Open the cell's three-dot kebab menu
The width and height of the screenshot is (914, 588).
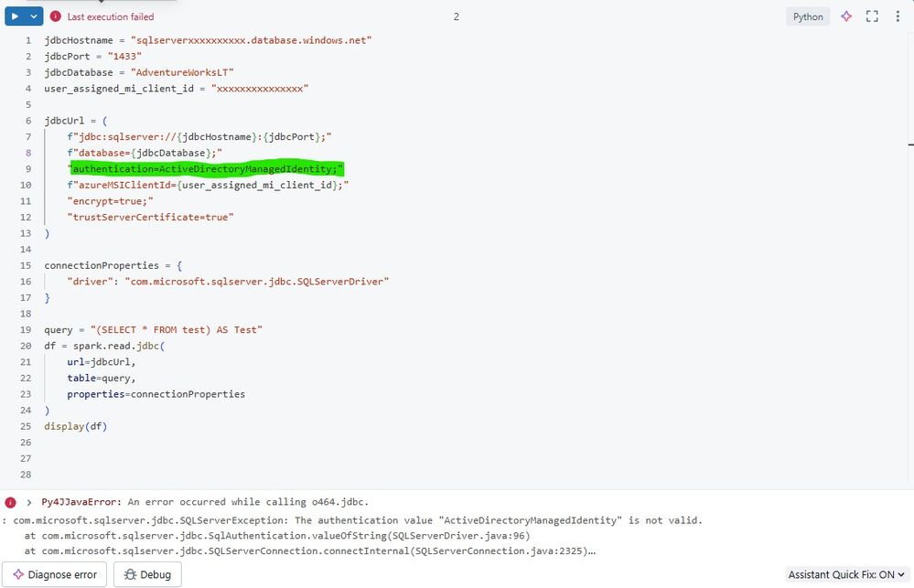tap(897, 16)
